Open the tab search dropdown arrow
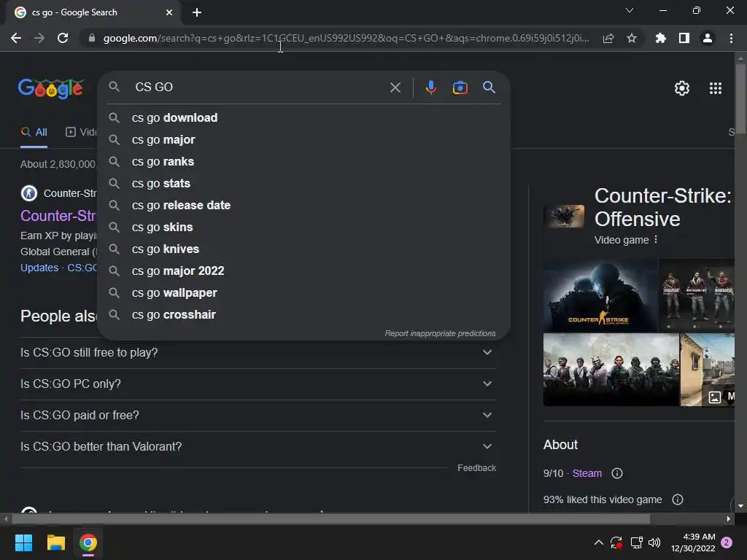 pyautogui.click(x=630, y=10)
